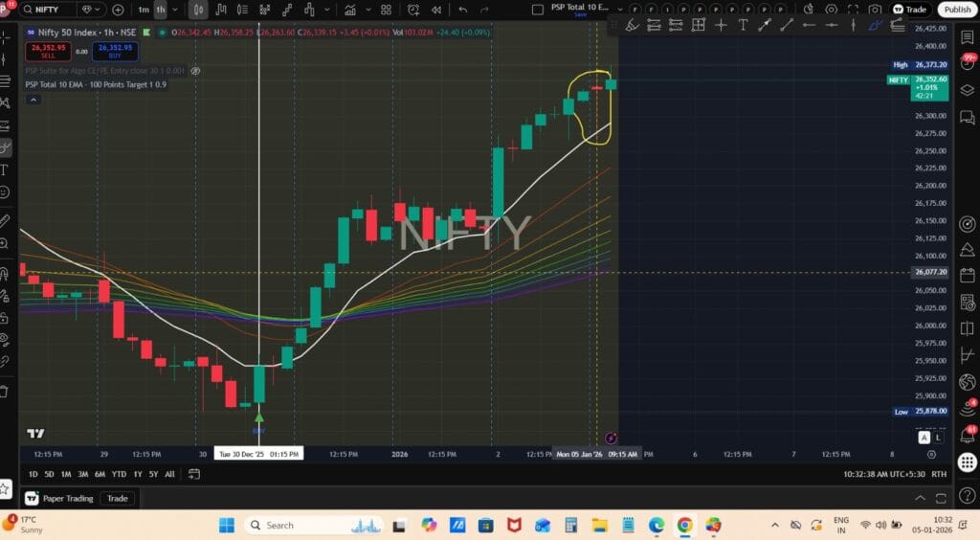Click the bar Replay rewind icon
The image size is (980, 540).
pos(435,10)
